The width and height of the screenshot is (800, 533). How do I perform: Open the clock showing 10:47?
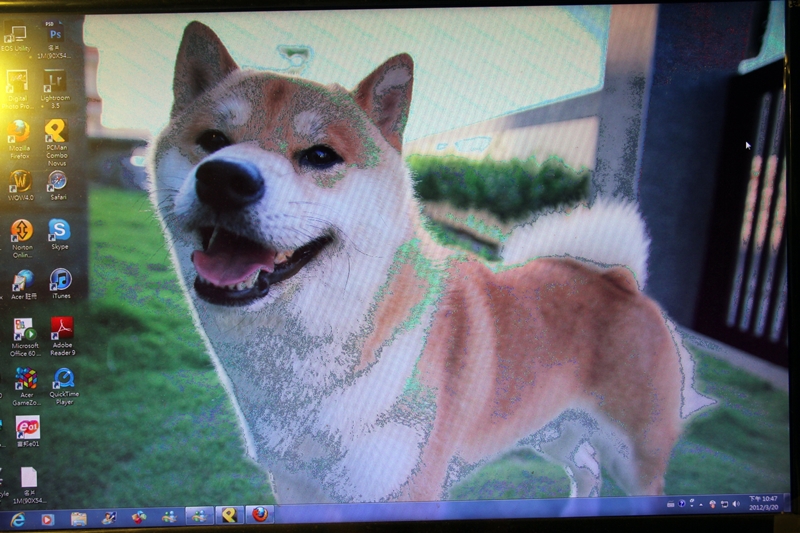763,503
